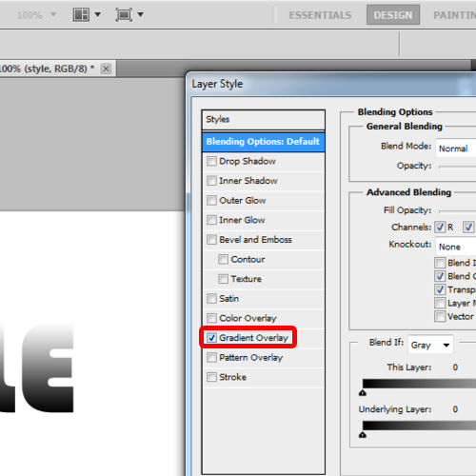
Task: Open the Stroke settings label
Action: 232,377
